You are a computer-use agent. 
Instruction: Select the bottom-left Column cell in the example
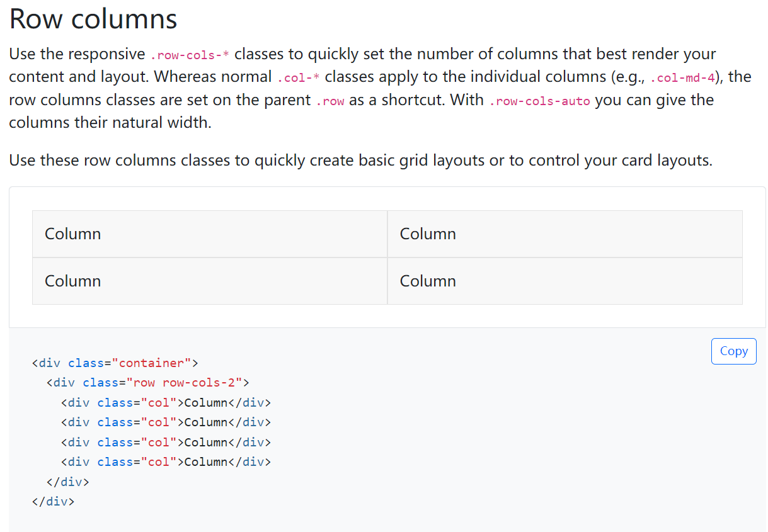point(209,281)
